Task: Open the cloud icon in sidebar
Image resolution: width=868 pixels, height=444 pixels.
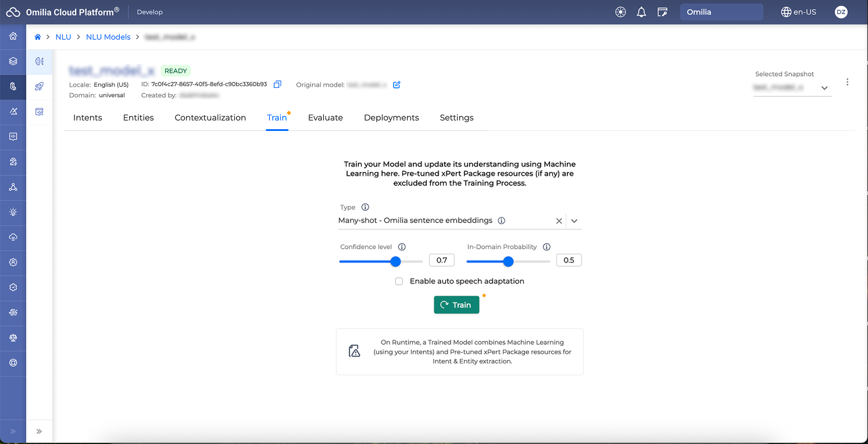Action: pyautogui.click(x=13, y=237)
